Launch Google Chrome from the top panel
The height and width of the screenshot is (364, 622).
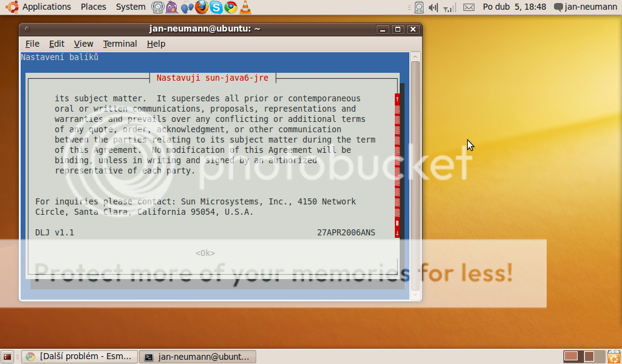pyautogui.click(x=230, y=7)
